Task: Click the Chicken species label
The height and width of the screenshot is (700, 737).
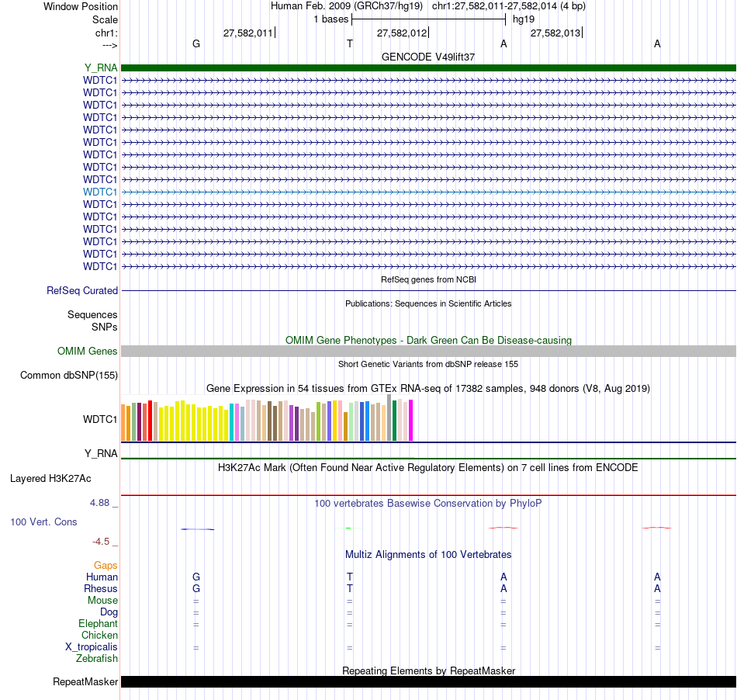Action: click(99, 635)
